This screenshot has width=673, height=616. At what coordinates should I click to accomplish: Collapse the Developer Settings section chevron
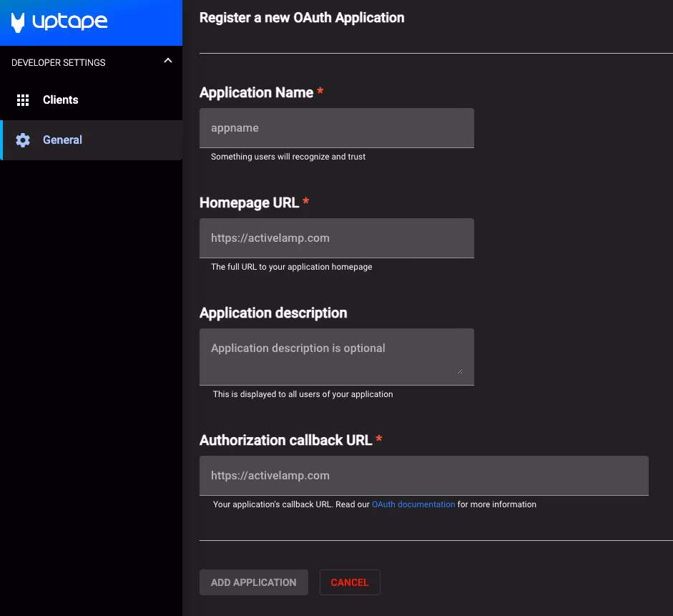168,62
